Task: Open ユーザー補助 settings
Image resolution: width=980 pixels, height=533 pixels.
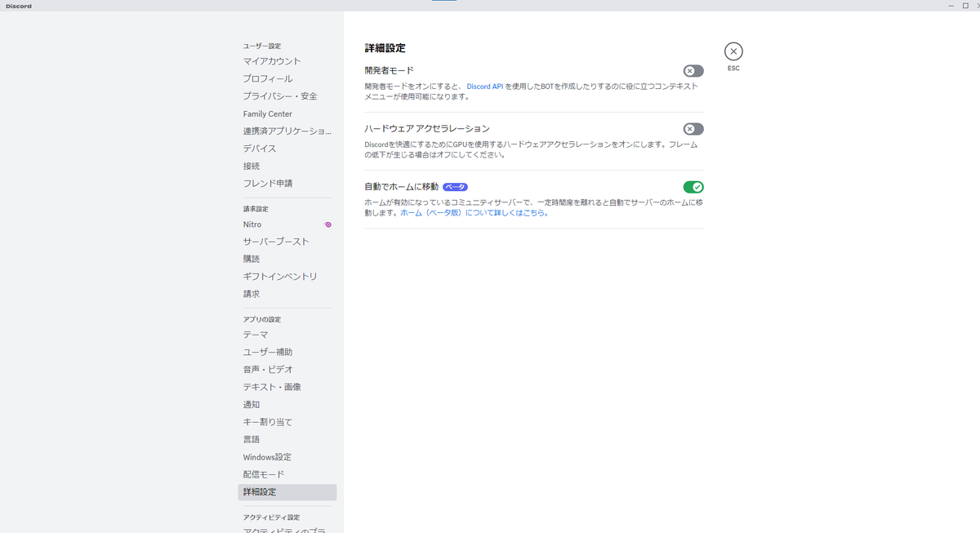Action: (x=287, y=352)
